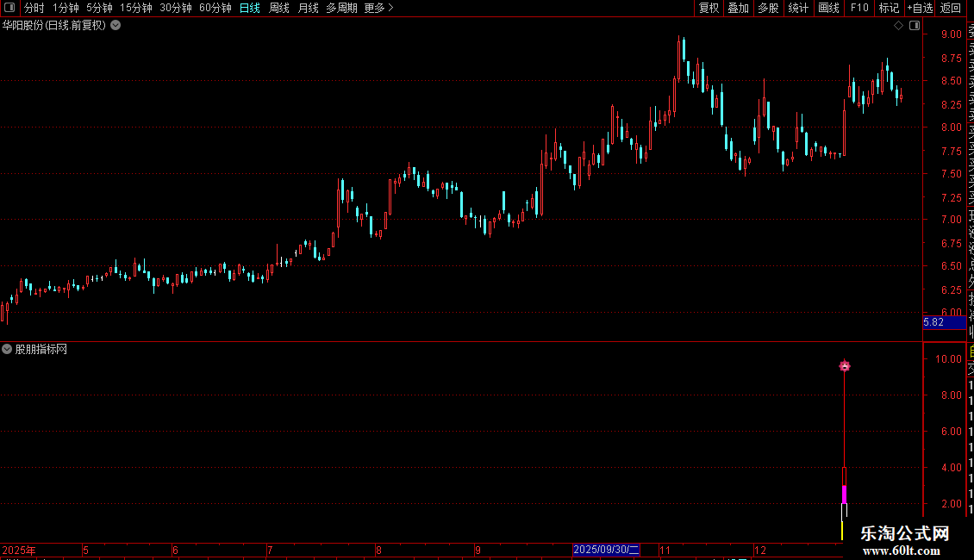974x560 pixels.
Task: Click the 9.00 price axis label
Action: [951, 34]
